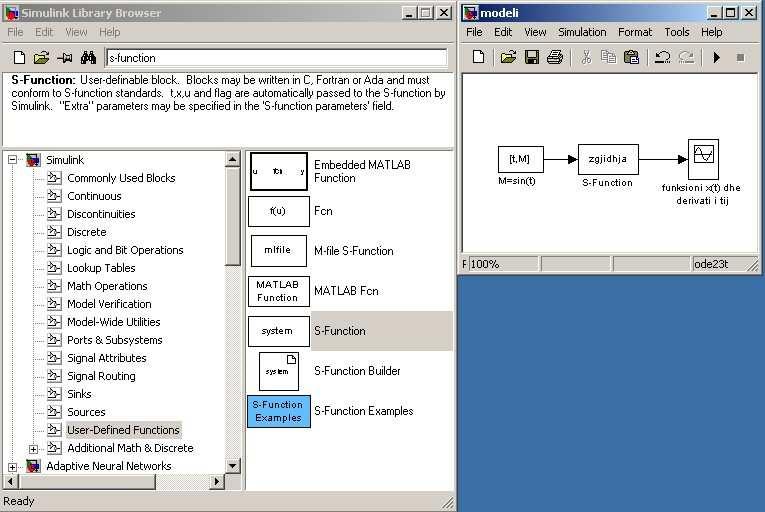This screenshot has height=512, width=765.
Task: Select S-Function Builder block icon
Action: pyautogui.click(x=279, y=371)
